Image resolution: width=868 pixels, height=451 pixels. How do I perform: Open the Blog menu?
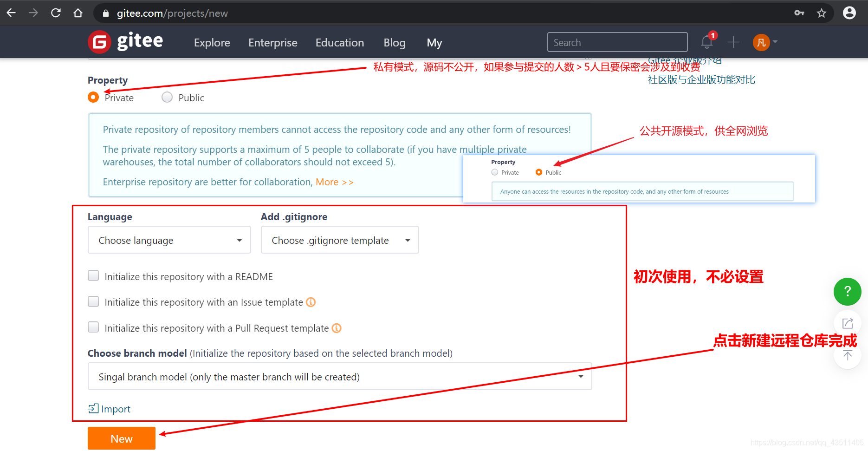coord(395,43)
